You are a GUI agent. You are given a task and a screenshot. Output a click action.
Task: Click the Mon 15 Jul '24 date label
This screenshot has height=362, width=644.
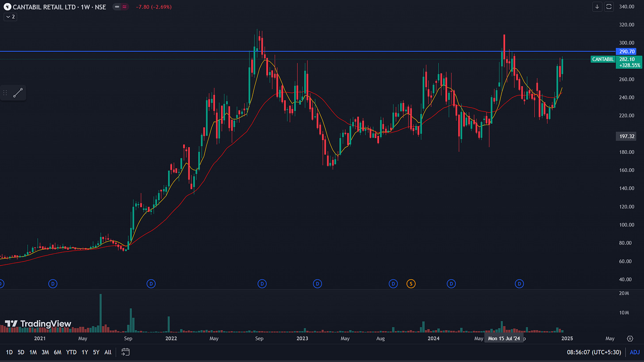point(504,339)
